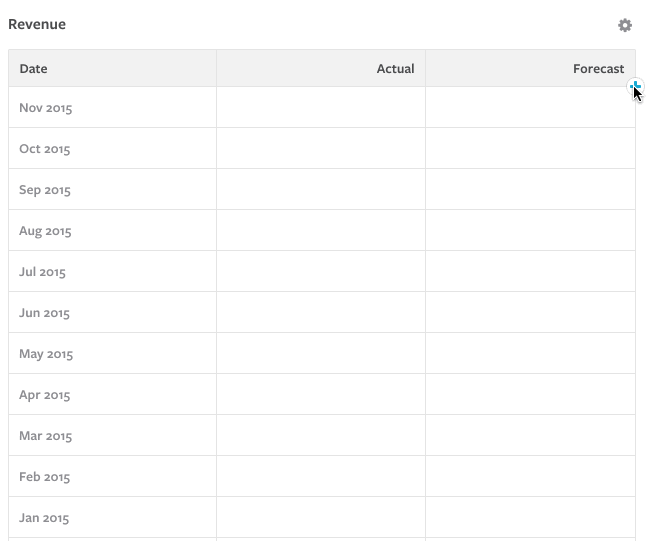Click the Actual cell for Mar 2015
648x541 pixels.
[321, 436]
